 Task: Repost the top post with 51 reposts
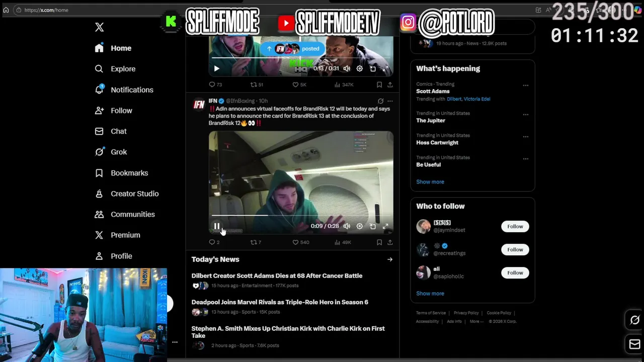point(257,84)
